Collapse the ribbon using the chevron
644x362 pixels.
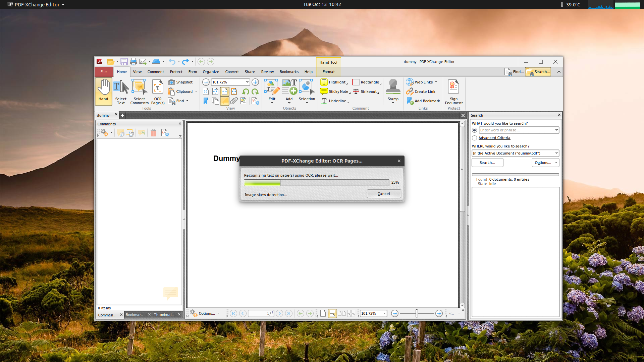tap(559, 72)
